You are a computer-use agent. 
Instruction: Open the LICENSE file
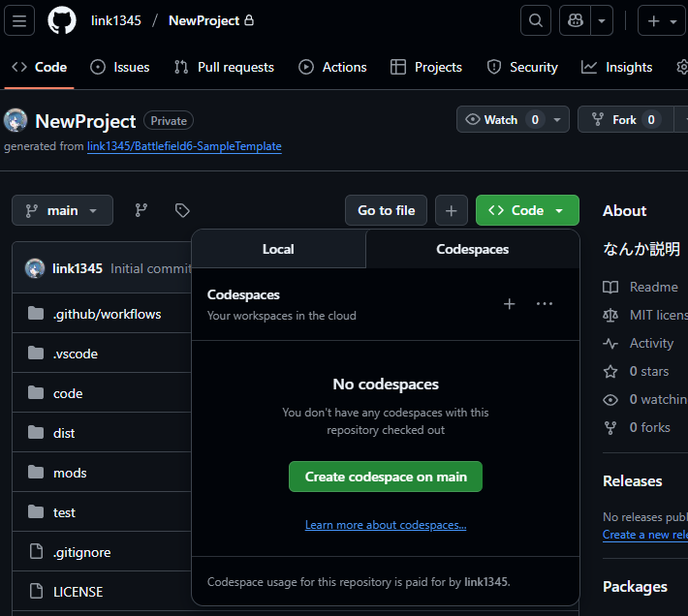78,592
